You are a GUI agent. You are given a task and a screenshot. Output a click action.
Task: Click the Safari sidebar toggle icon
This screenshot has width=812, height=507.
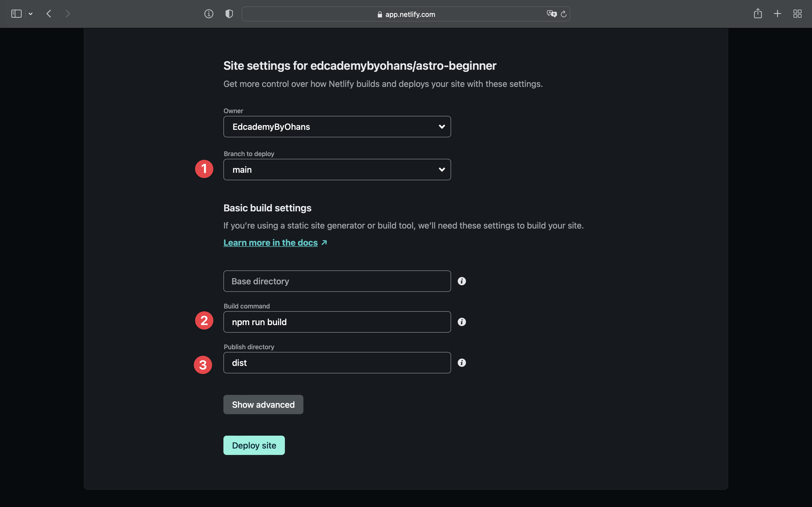tap(16, 13)
